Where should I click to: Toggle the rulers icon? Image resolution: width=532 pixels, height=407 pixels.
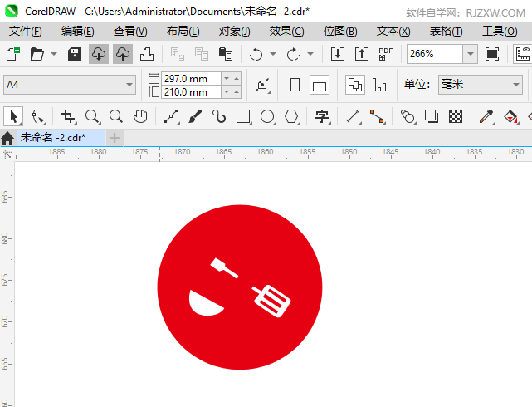(523, 54)
